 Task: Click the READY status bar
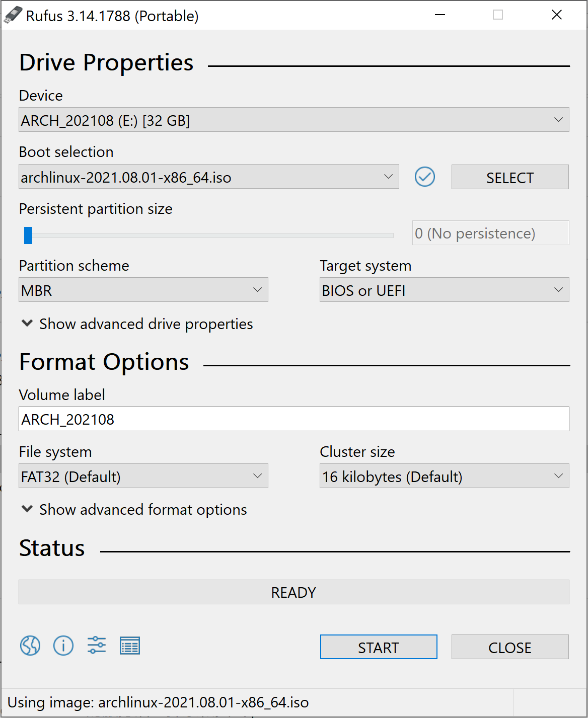pos(293,592)
